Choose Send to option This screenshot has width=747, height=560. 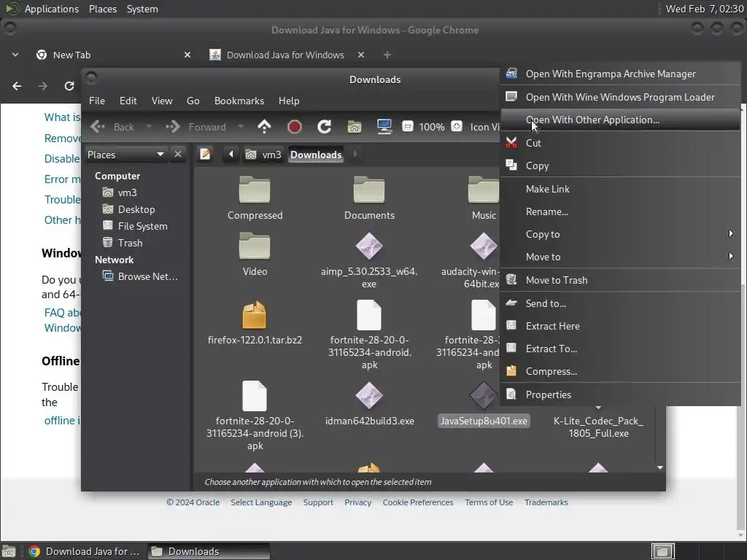pos(620,303)
